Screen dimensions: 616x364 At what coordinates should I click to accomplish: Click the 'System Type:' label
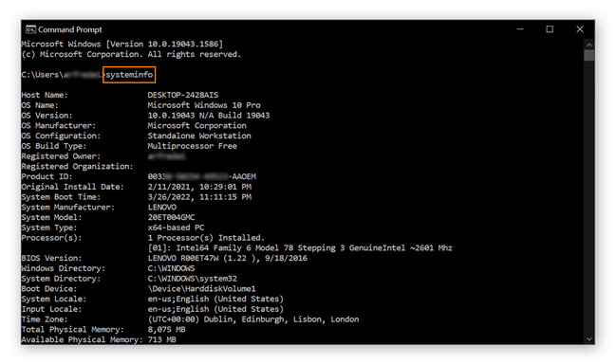49,227
